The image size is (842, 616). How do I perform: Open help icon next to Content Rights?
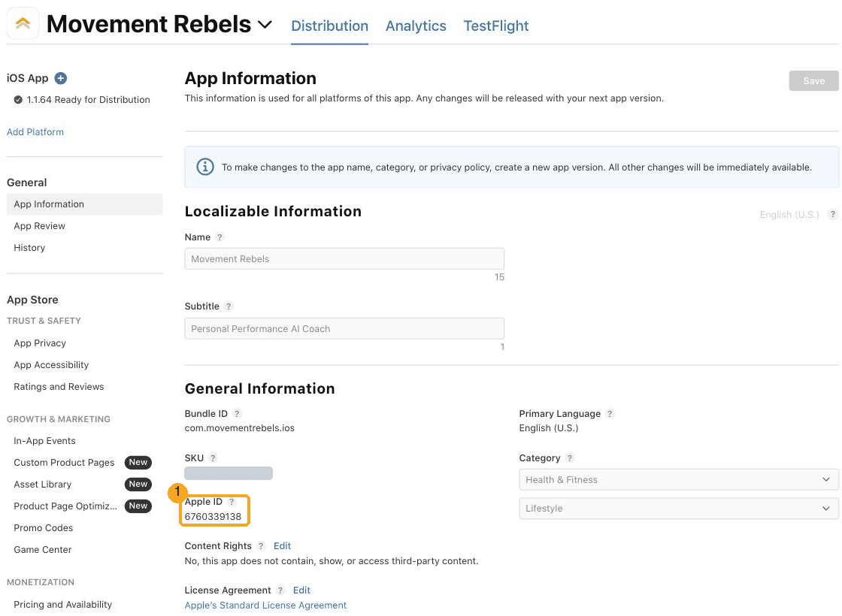tap(260, 546)
